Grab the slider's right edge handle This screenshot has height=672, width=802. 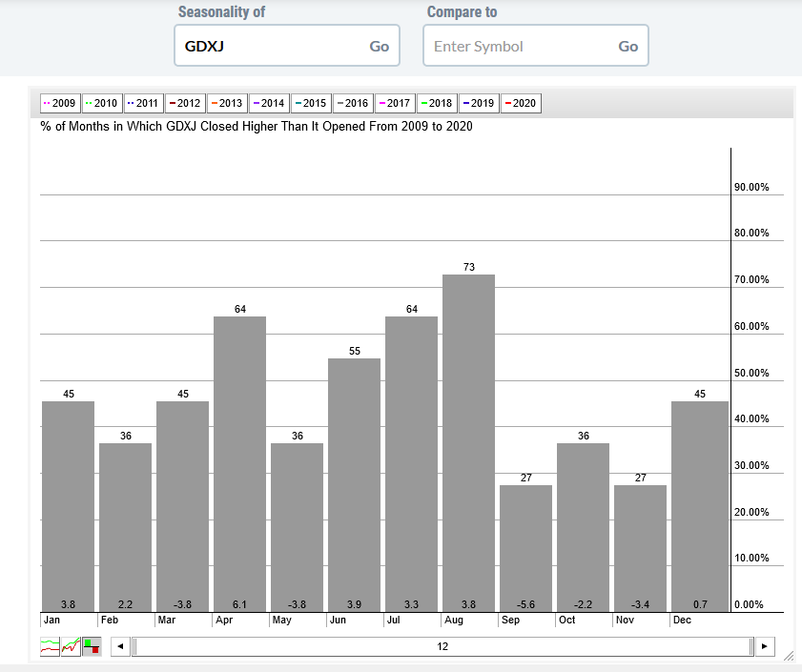(x=751, y=646)
